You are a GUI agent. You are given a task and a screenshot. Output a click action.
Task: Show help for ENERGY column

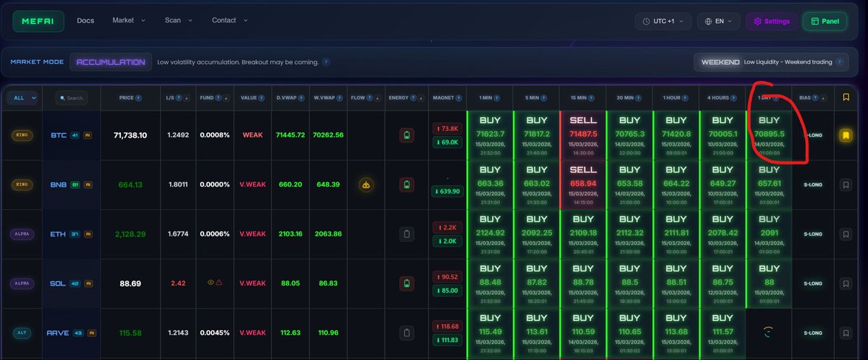coord(412,98)
